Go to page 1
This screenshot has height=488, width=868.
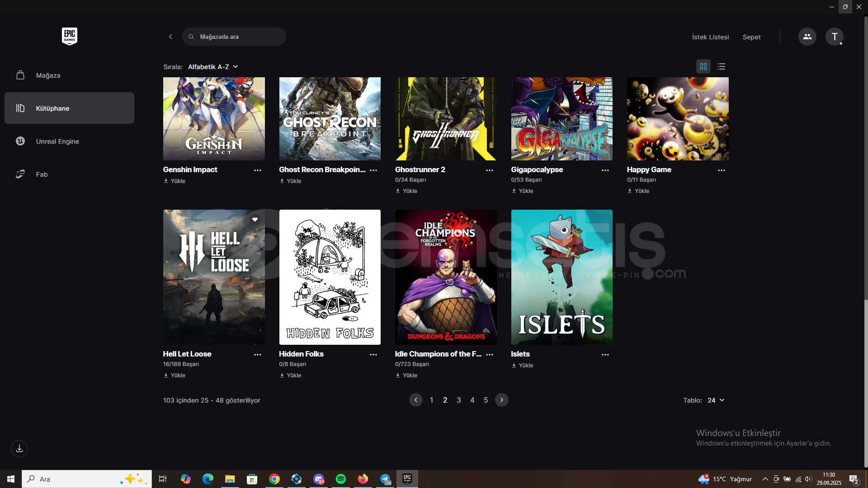pos(432,400)
